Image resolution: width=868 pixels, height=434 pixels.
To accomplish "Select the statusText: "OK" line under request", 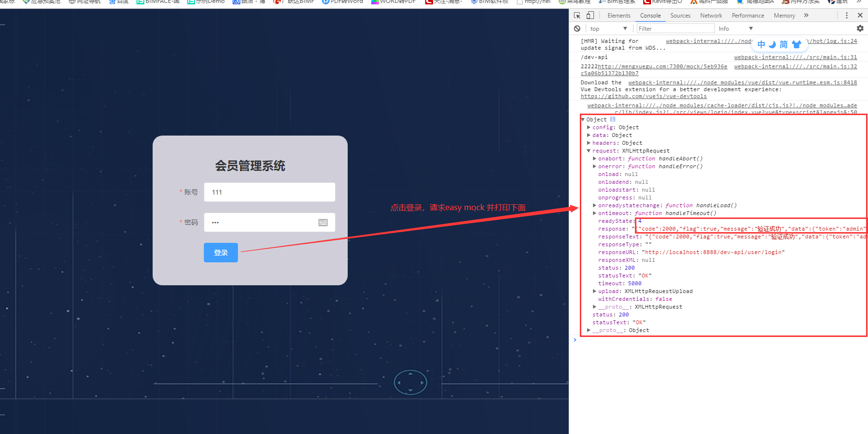I will pos(625,276).
